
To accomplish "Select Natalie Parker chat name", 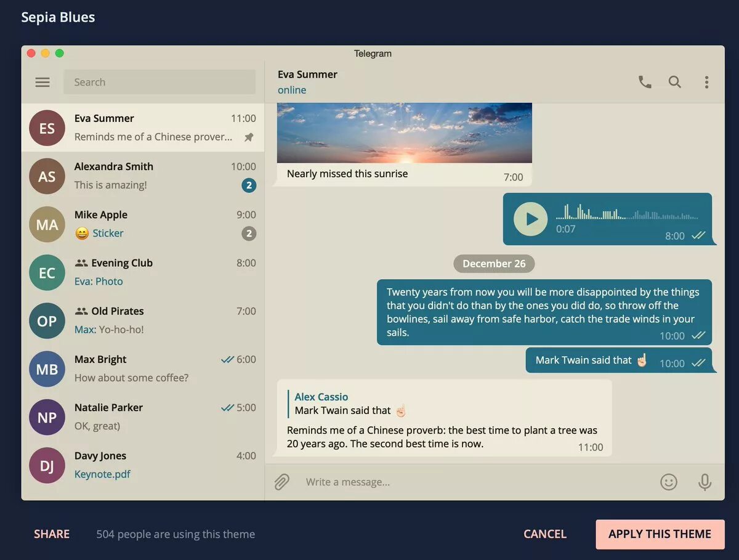I will 108,407.
